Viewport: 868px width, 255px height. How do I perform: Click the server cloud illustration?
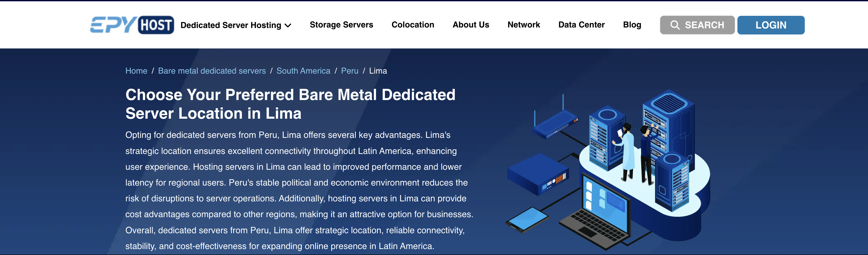click(608, 170)
